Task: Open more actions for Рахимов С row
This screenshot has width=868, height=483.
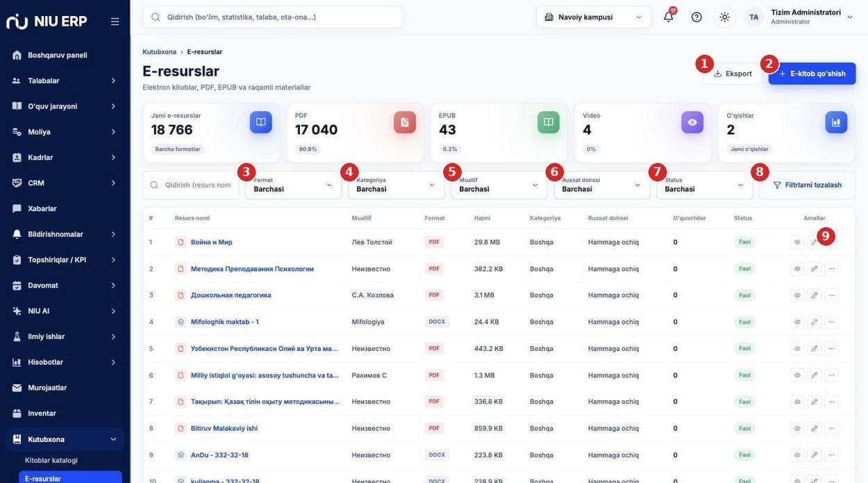Action: click(831, 375)
